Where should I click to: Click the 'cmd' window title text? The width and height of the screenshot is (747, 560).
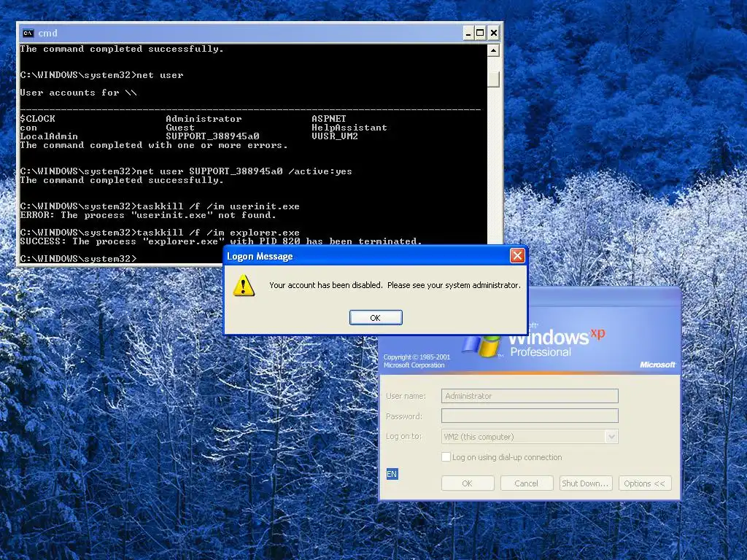[47, 34]
